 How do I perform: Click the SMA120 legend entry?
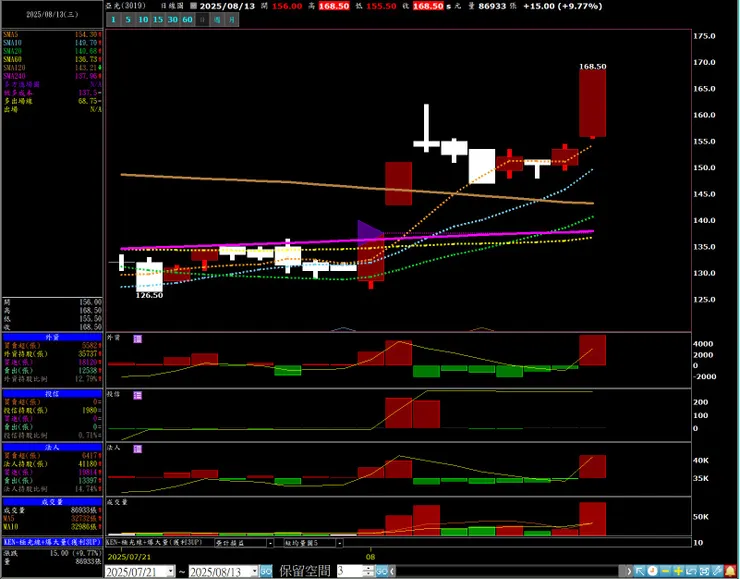[x=52, y=68]
